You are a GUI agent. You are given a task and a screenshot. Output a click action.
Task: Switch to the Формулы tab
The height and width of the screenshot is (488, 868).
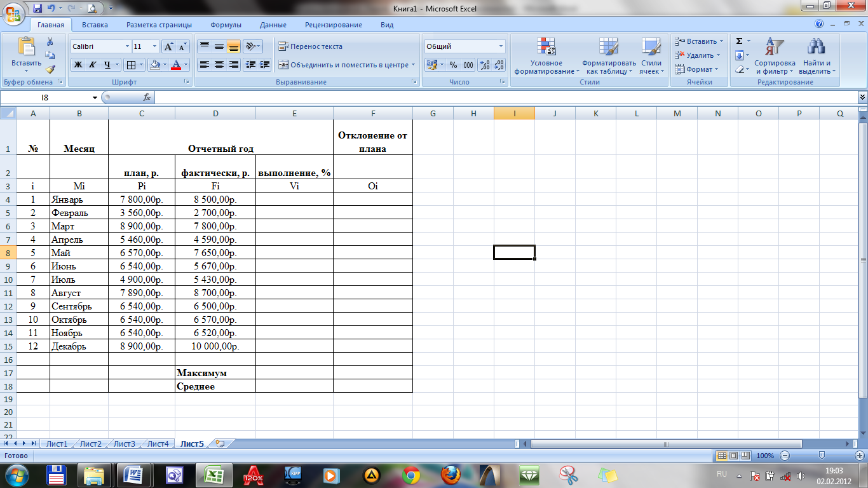[x=226, y=25]
